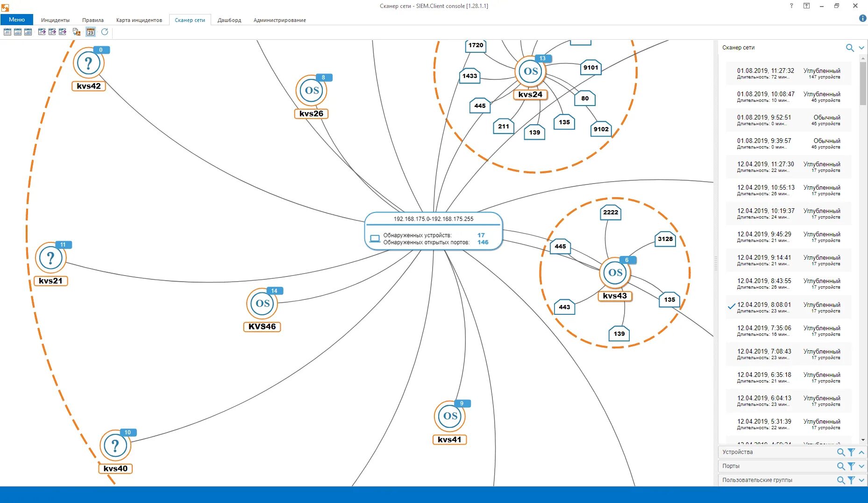Expand the Порты section
This screenshot has width=868, height=503.
click(x=861, y=466)
